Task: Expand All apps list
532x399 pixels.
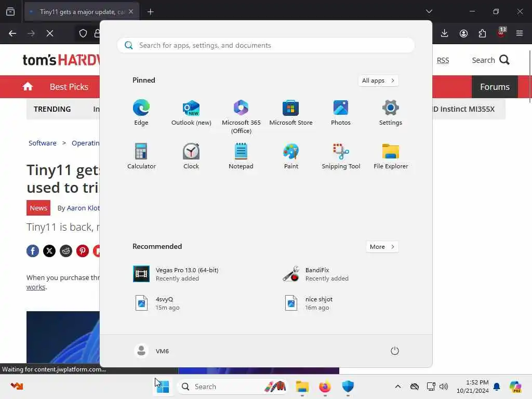Action: point(378,81)
